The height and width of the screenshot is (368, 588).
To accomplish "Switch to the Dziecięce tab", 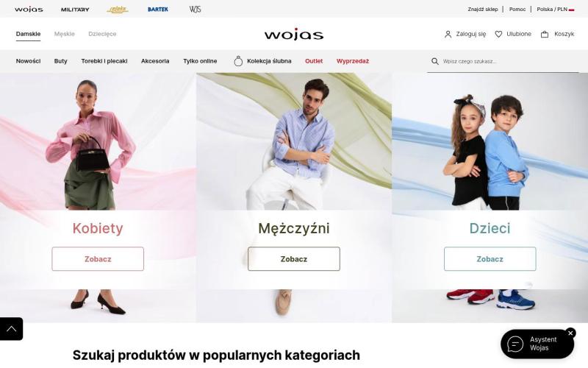I will click(102, 34).
